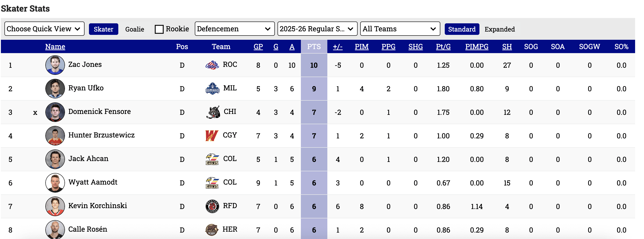This screenshot has height=239, width=644.
Task: Click Jack Ahcan's Colorado Eagles logo
Action: point(212,159)
